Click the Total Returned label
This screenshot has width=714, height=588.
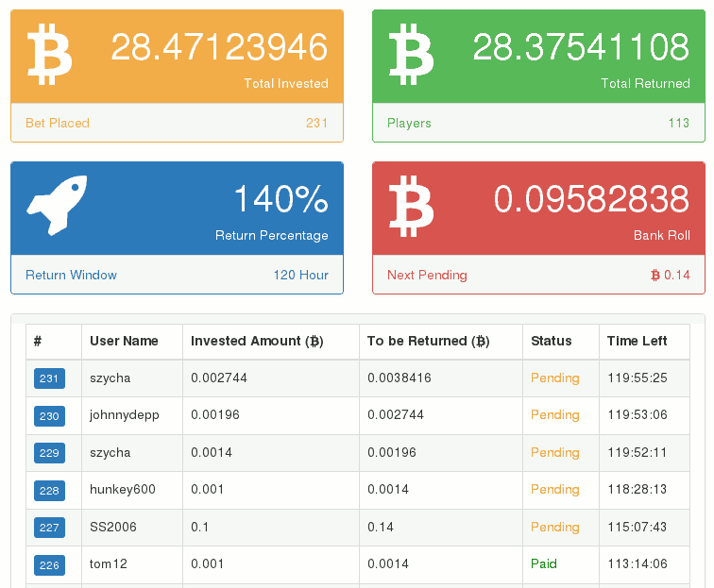(x=645, y=83)
